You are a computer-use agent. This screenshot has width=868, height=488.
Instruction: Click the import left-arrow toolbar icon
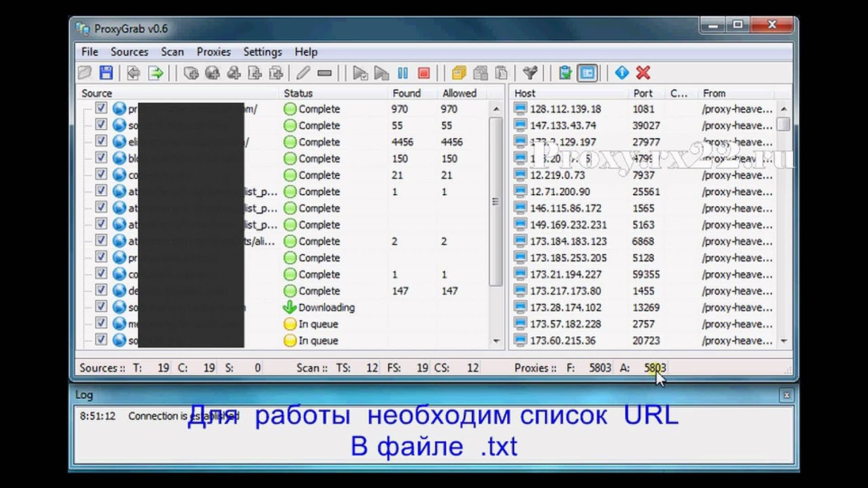click(134, 73)
